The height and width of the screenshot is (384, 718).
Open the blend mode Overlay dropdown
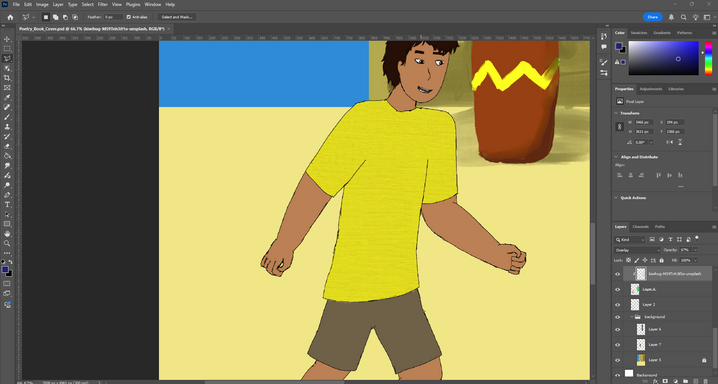(x=637, y=250)
